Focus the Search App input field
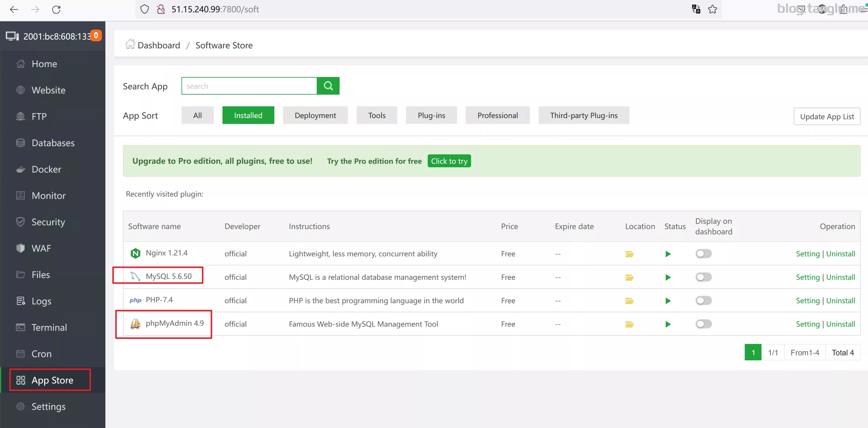The width and height of the screenshot is (868, 428). pos(249,86)
